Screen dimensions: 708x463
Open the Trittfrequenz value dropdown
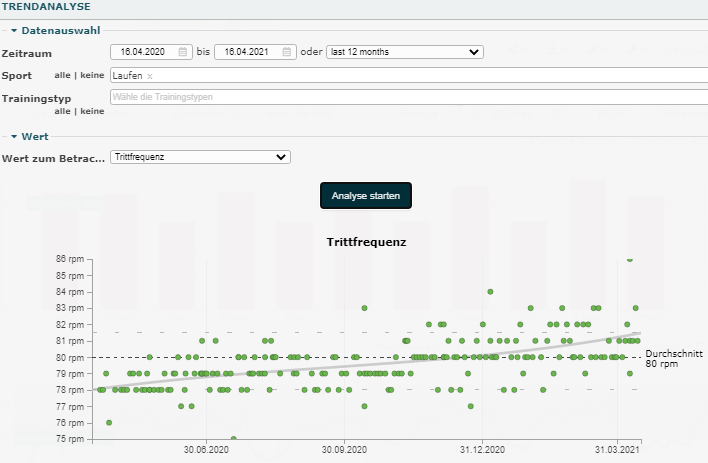(199, 157)
